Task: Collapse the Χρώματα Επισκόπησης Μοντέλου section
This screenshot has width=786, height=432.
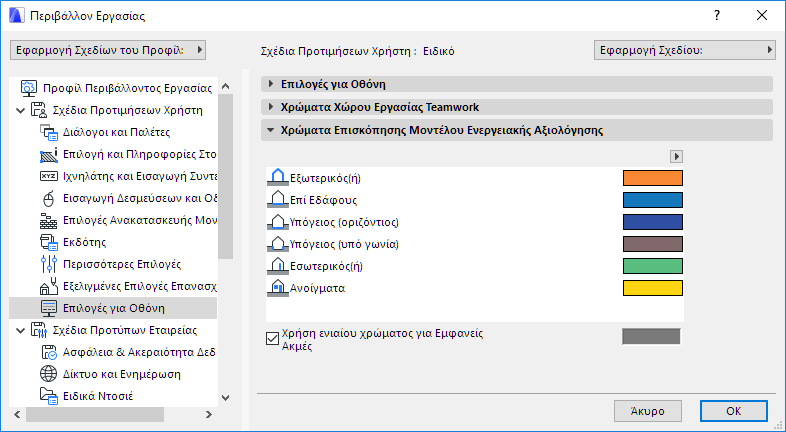Action: [271, 130]
